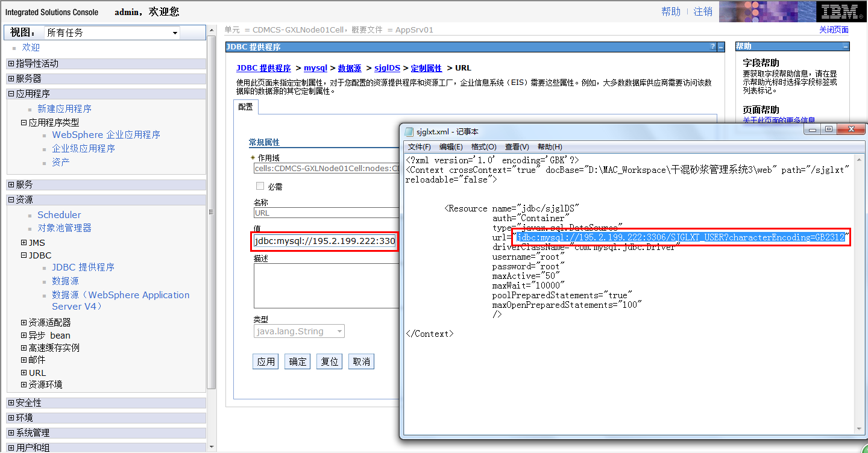Collapse the 应用程序 section

click(x=11, y=93)
